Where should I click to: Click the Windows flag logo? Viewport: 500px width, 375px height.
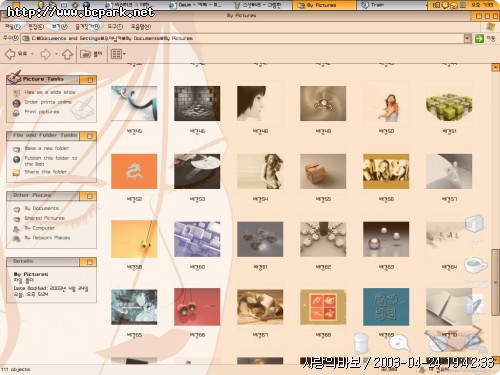pyautogui.click(x=491, y=26)
